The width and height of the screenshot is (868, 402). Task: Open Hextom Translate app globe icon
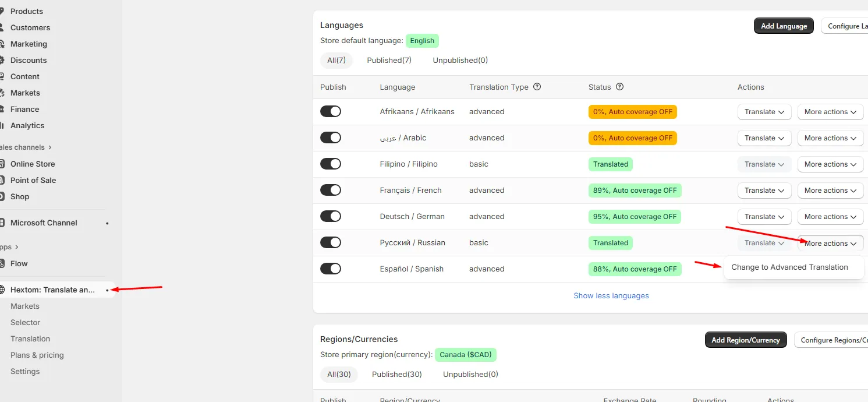pos(2,290)
